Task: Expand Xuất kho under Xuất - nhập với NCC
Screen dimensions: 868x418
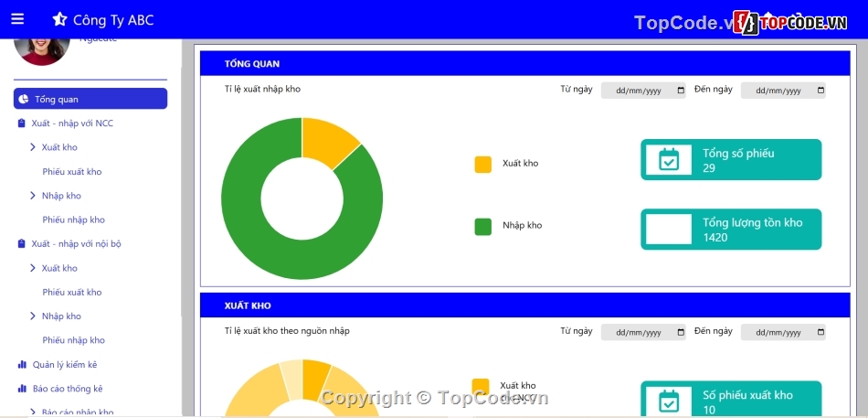Action: click(59, 147)
